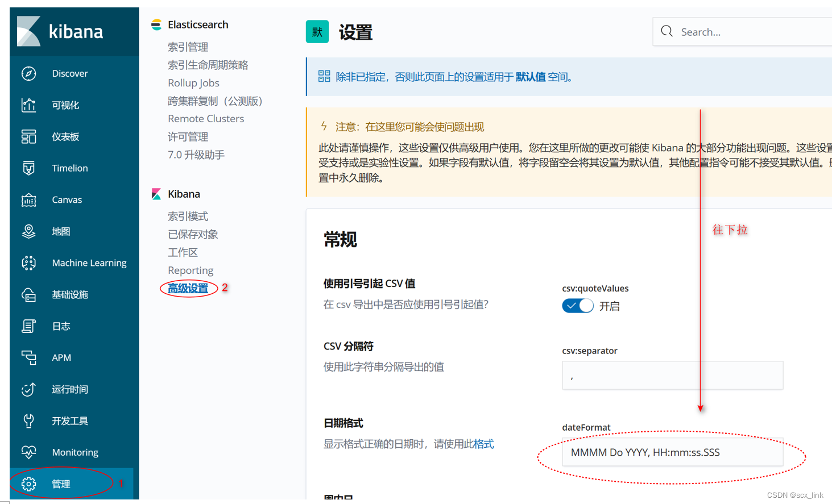Screen dimensions: 832x504
Task: Click the 日期格式 label
Action: tap(343, 423)
